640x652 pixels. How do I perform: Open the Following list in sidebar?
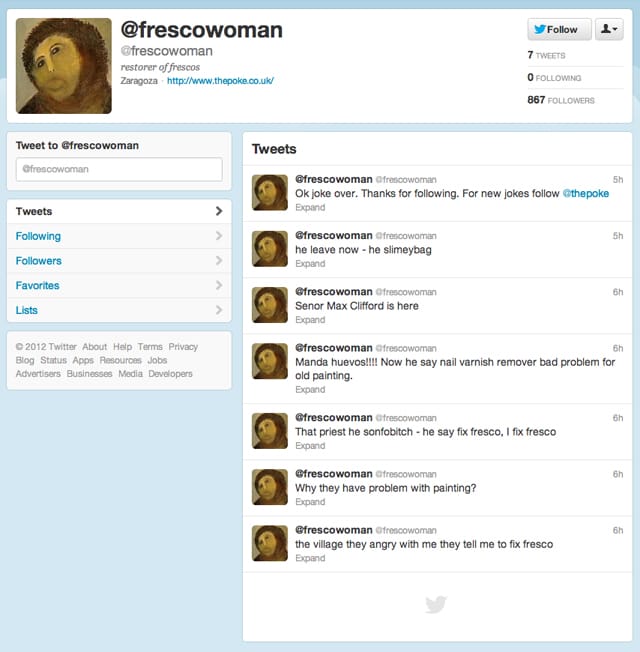click(119, 236)
